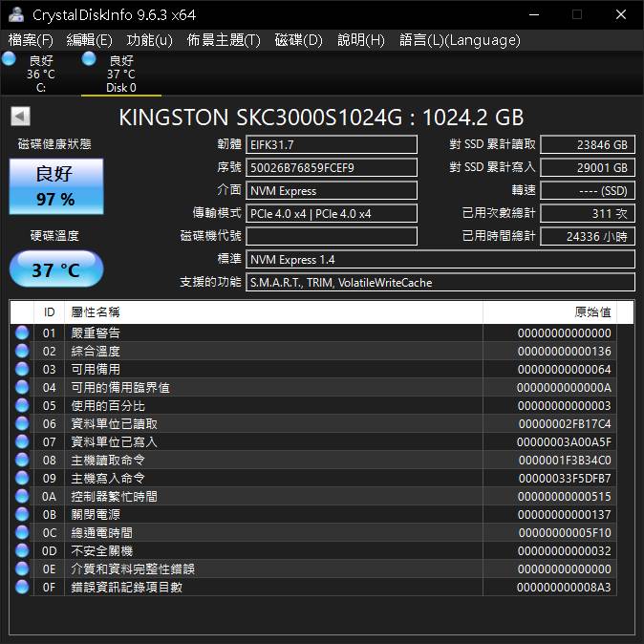
Task: Click raw value 00000003A00A5F for 資料單位已寫入
Action: pos(564,442)
